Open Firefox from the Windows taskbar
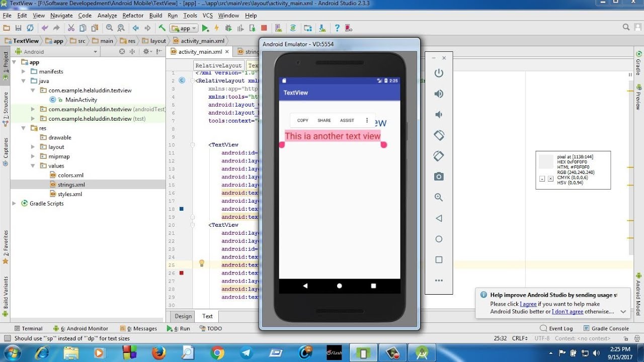Viewport: 644px width, 362px height. pyautogui.click(x=158, y=352)
